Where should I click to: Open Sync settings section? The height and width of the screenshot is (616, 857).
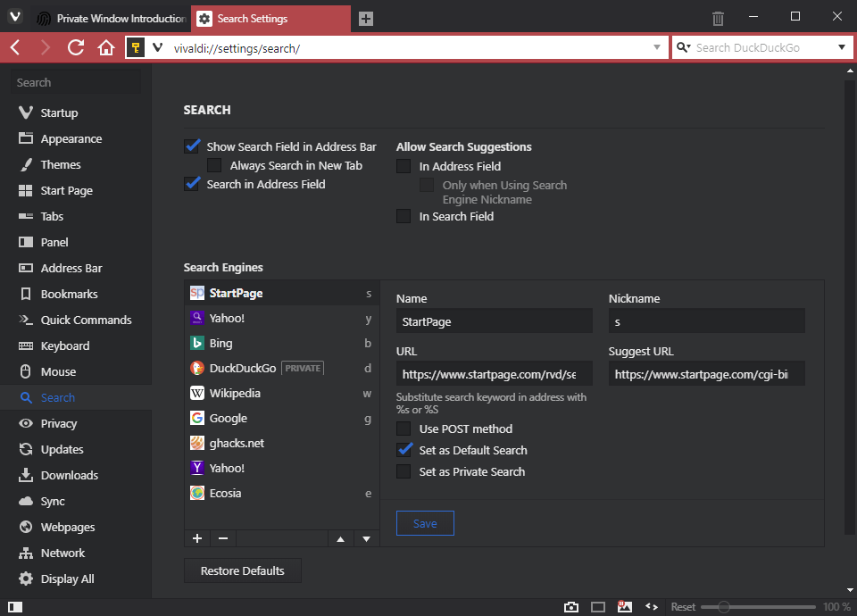point(75,501)
